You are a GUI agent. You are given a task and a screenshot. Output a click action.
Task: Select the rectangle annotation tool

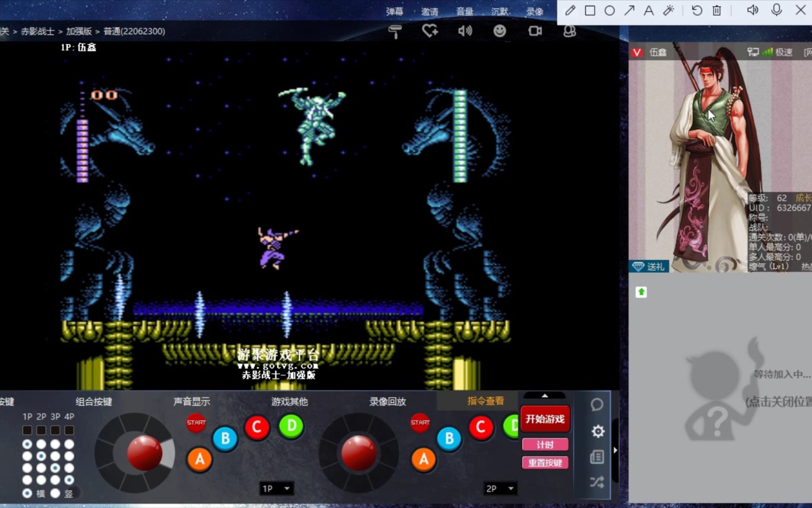pyautogui.click(x=590, y=10)
